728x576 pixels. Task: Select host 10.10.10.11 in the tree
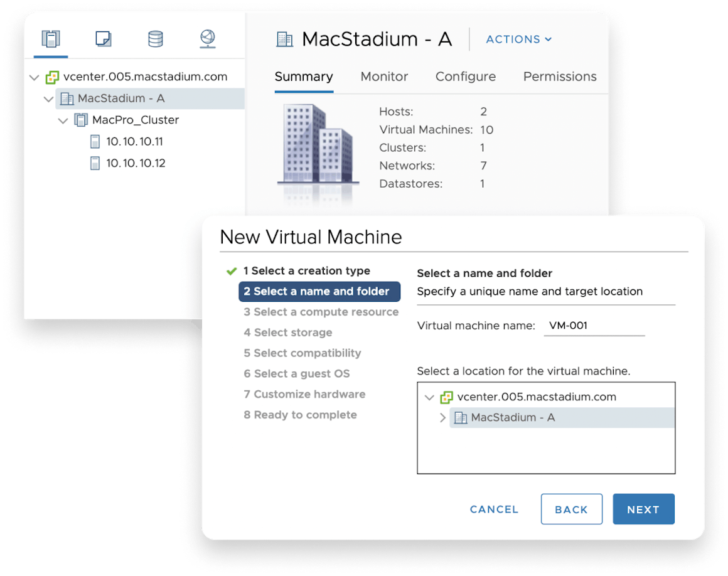[x=135, y=142]
